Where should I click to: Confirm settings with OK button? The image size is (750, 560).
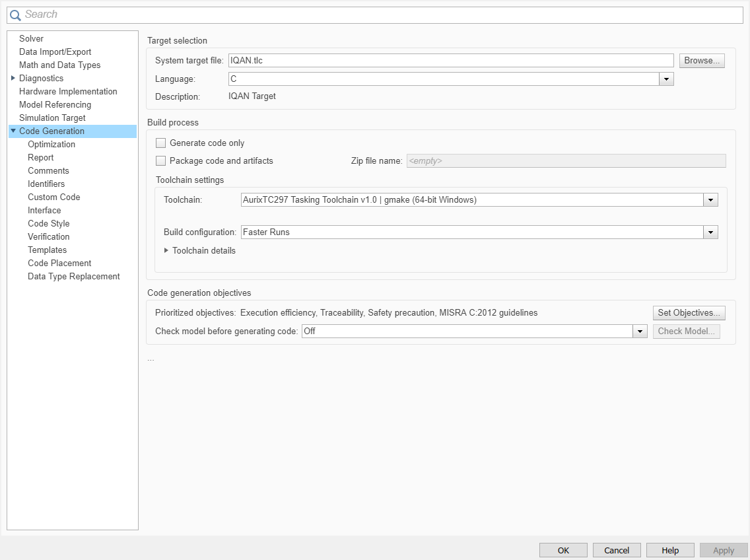[x=563, y=551]
